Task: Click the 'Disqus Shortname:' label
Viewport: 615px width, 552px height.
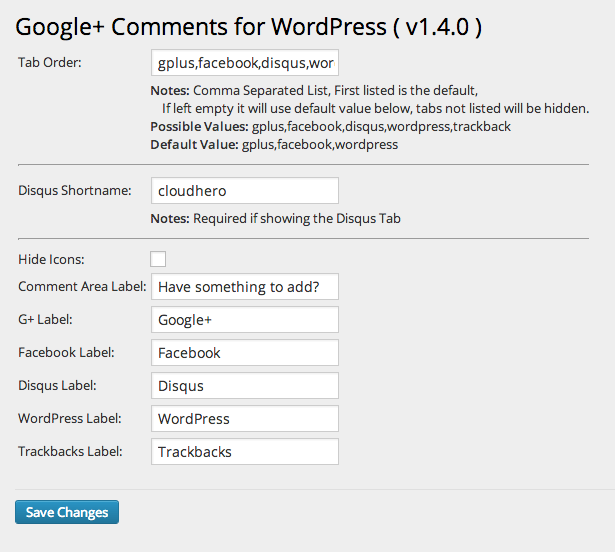Action: (x=75, y=191)
